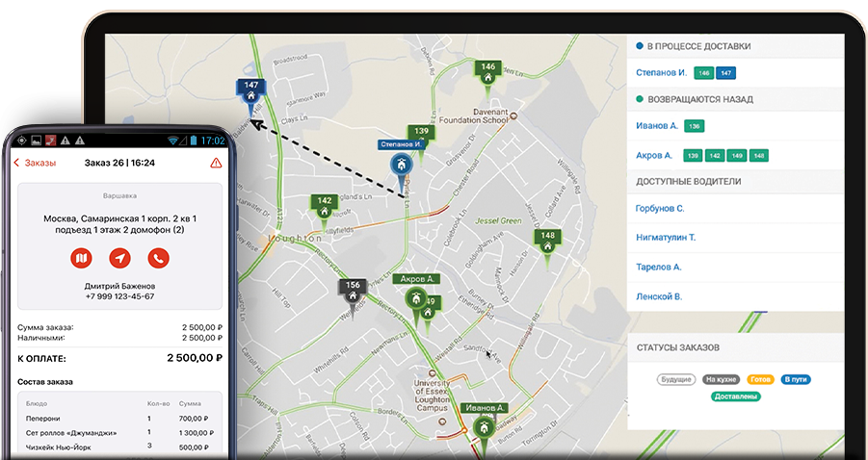Open the map button in phone order

coord(81,258)
